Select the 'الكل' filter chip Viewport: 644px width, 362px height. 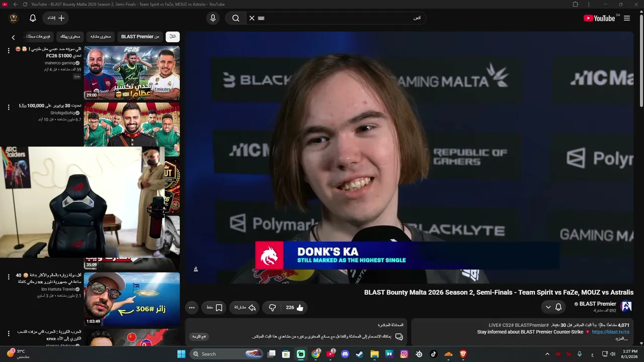173,37
